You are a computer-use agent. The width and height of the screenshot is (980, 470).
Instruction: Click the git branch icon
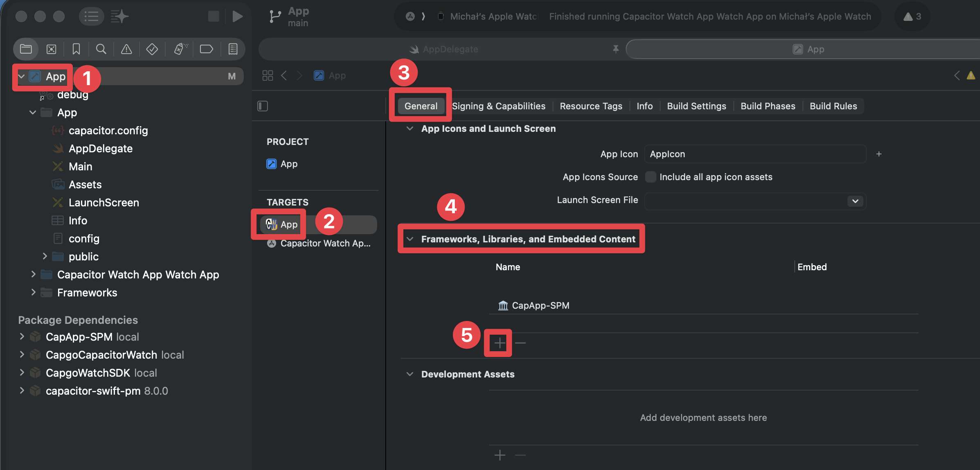tap(275, 16)
